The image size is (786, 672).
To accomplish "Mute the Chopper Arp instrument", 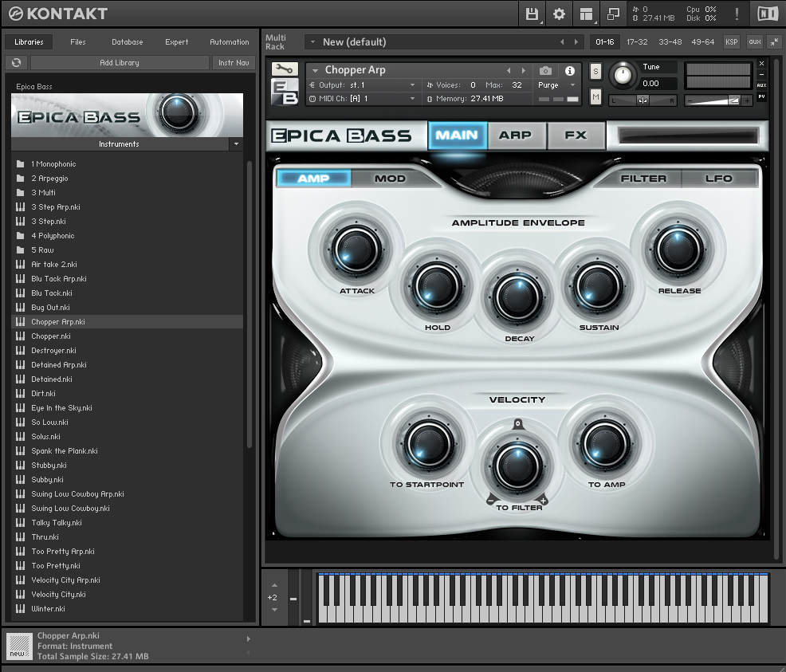I will pyautogui.click(x=595, y=96).
